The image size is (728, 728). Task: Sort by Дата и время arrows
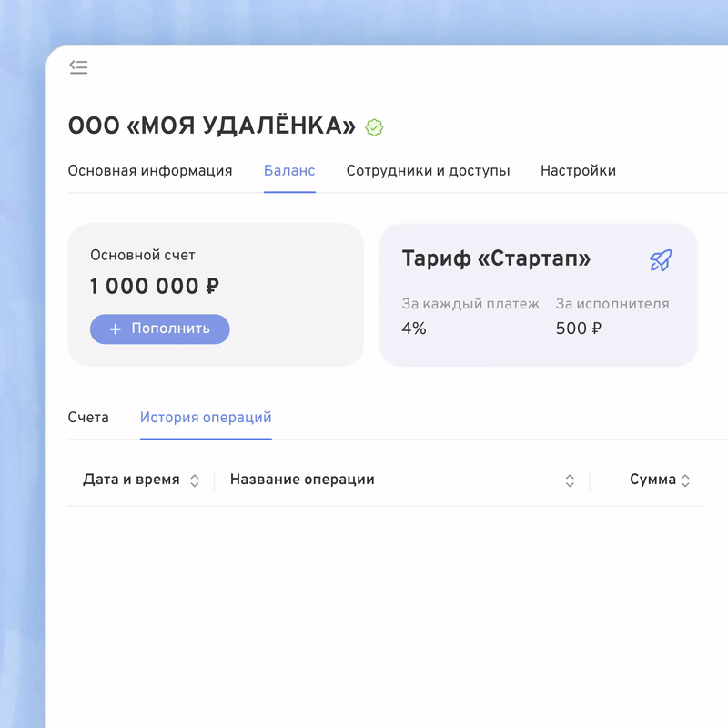(195, 480)
